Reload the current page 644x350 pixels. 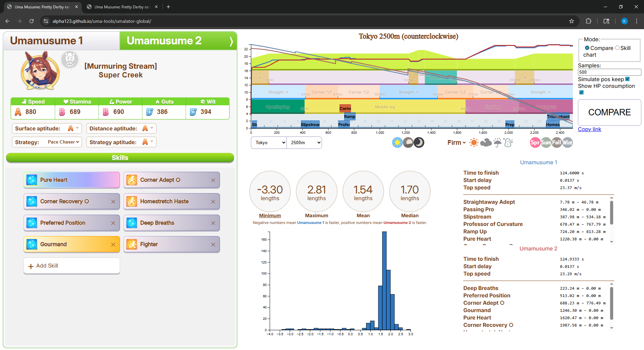click(x=32, y=21)
